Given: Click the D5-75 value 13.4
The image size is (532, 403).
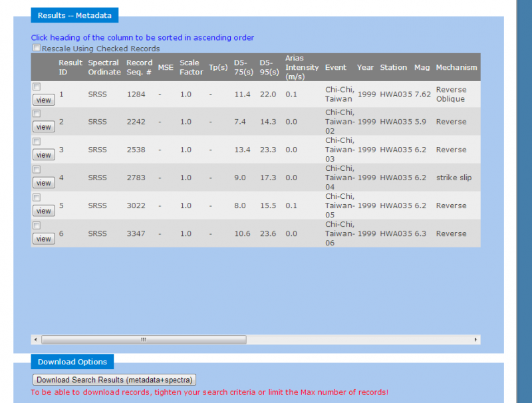Looking at the screenshot, I should 242,150.
